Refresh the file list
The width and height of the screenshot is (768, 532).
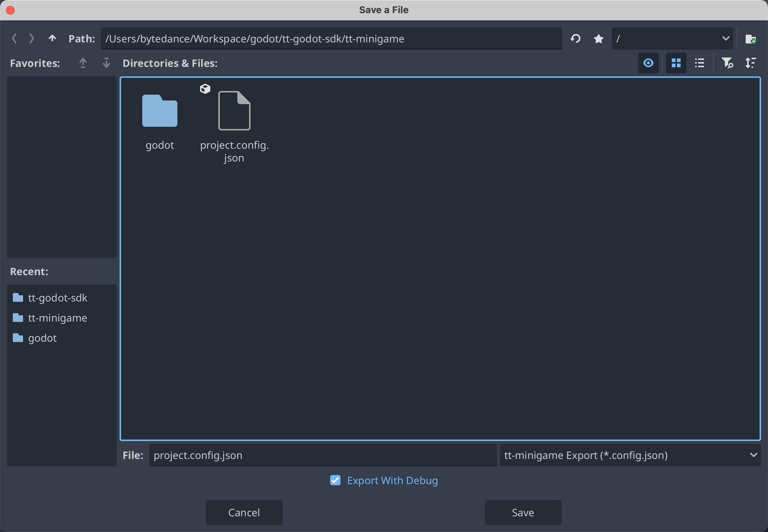tap(576, 38)
